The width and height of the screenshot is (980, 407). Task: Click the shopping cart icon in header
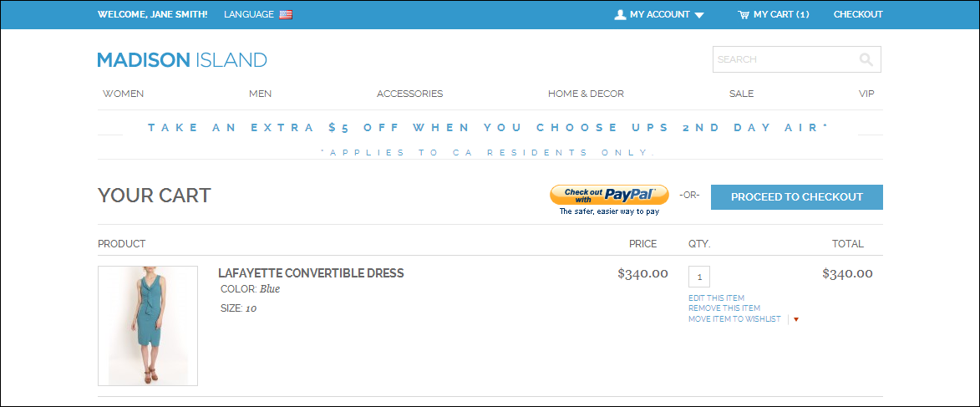743,14
